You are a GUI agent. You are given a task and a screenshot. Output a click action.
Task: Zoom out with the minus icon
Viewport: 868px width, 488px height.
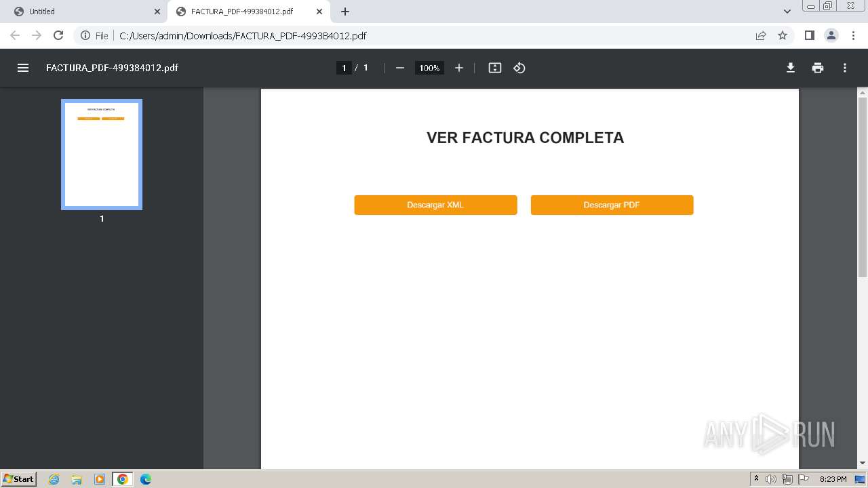(400, 68)
